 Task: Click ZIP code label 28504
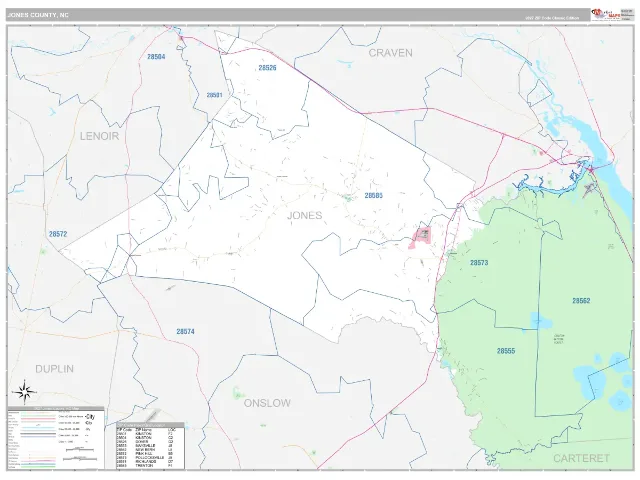(x=156, y=57)
